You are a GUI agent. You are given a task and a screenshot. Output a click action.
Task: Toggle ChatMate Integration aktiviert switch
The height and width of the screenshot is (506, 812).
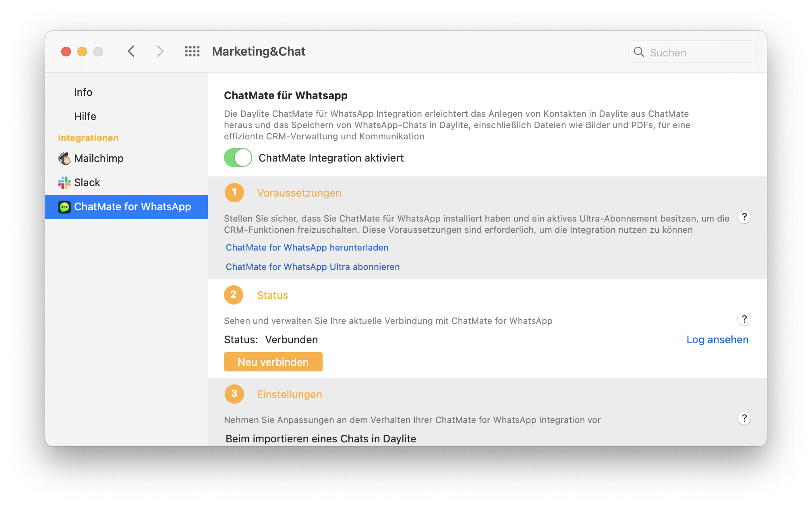point(238,158)
